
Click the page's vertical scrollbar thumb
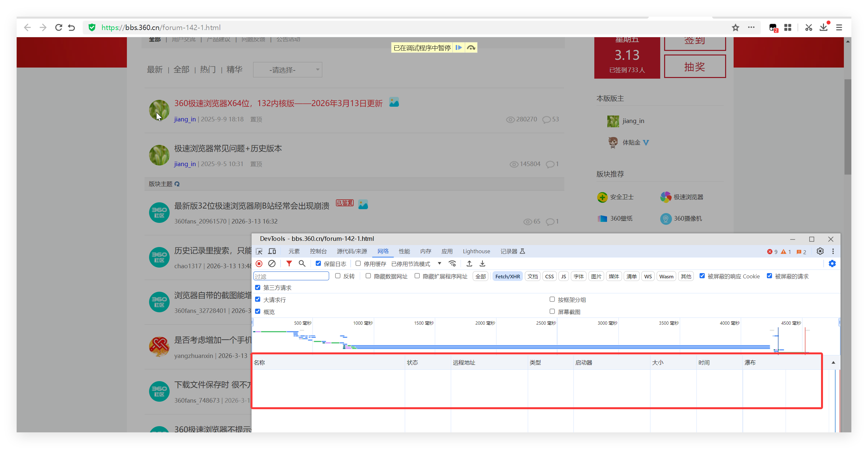[x=848, y=127]
